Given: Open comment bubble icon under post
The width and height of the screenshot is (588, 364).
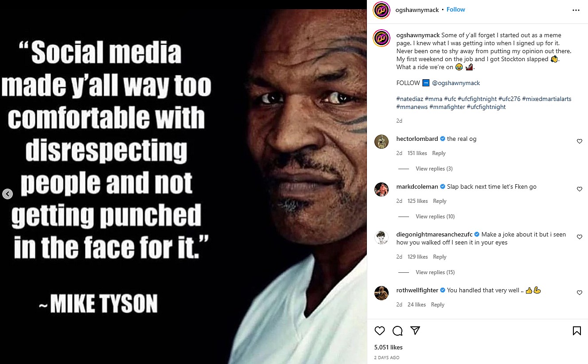Looking at the screenshot, I should [397, 331].
